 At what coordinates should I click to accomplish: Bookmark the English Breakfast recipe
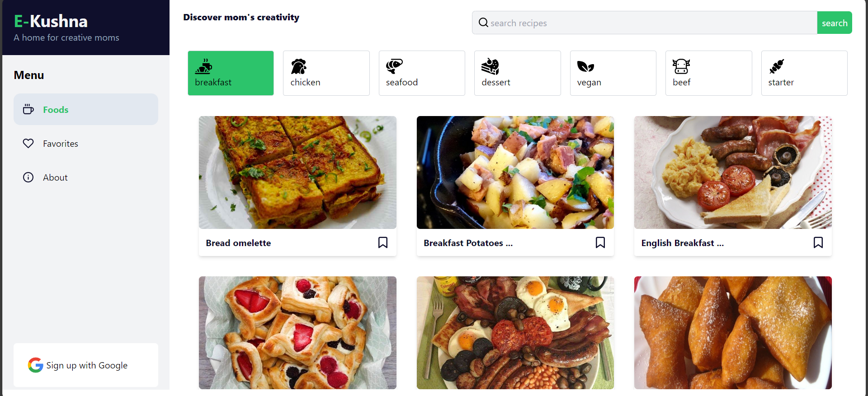pos(818,242)
